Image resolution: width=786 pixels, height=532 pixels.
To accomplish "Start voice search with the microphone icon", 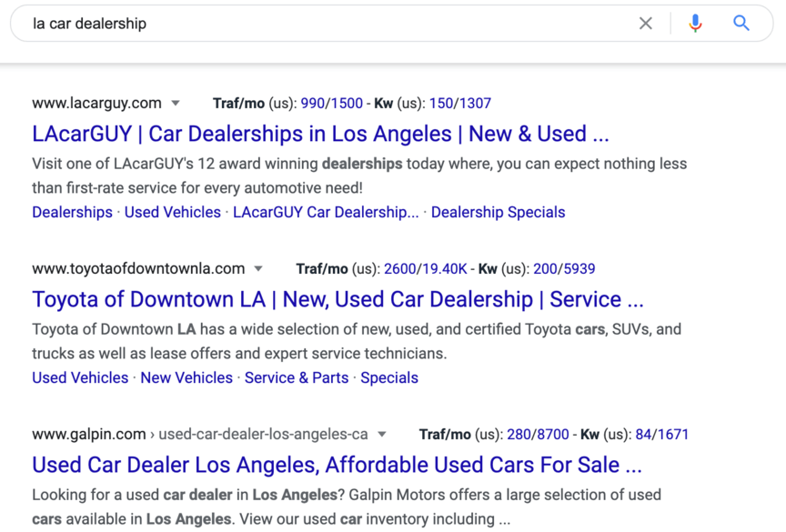I will pyautogui.click(x=695, y=24).
